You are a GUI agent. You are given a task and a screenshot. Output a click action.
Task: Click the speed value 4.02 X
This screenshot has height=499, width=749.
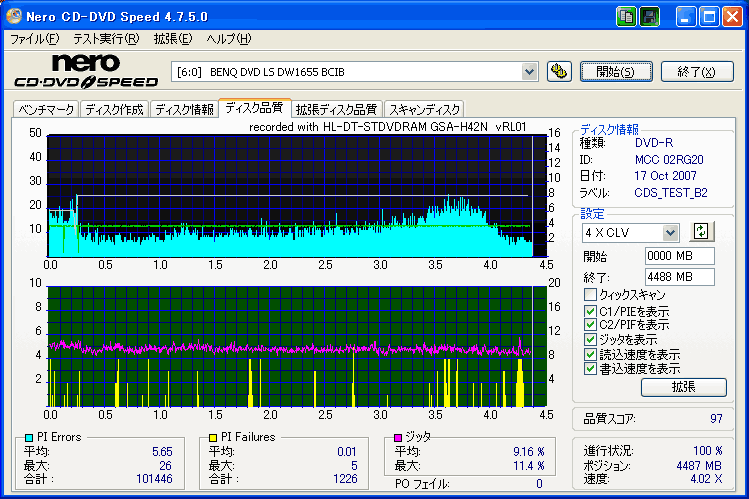[706, 478]
